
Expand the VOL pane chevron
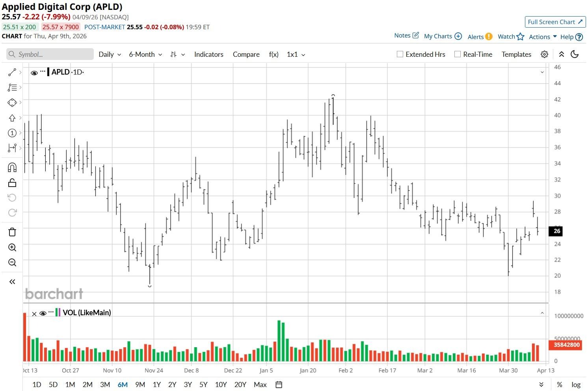coord(542,313)
